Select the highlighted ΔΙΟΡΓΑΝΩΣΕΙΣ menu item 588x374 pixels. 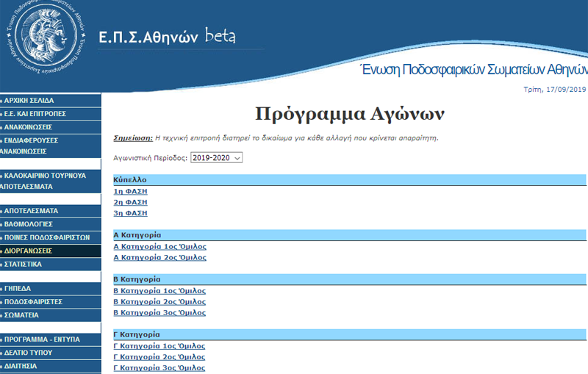[x=50, y=251]
